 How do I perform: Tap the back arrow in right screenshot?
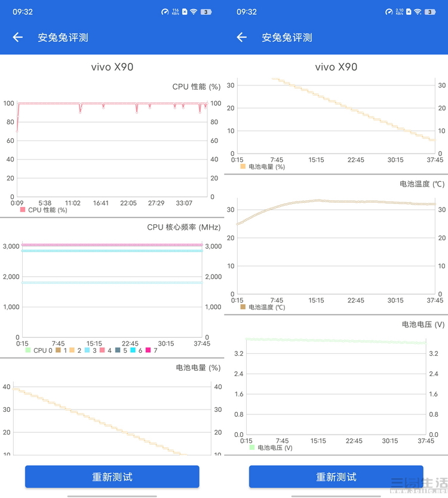click(242, 38)
